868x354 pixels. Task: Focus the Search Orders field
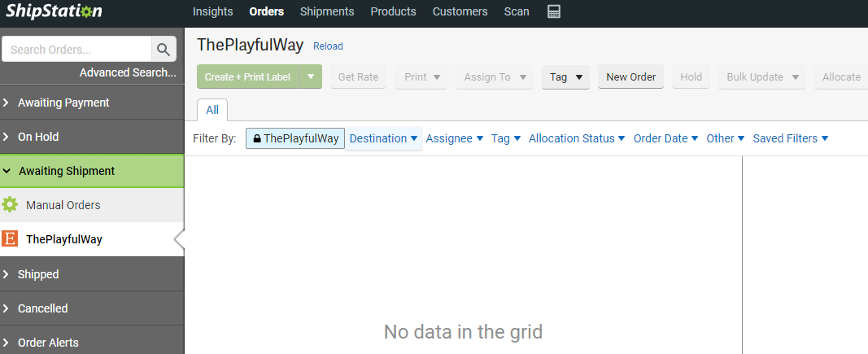[77, 50]
